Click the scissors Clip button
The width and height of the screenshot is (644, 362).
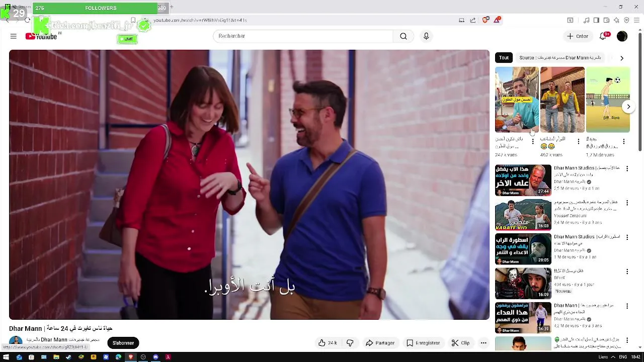(460, 343)
